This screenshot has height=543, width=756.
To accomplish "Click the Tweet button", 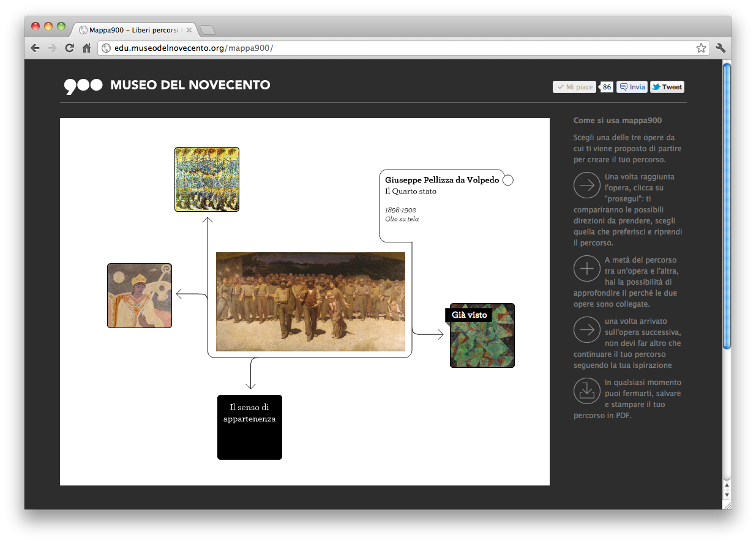I will (x=667, y=87).
